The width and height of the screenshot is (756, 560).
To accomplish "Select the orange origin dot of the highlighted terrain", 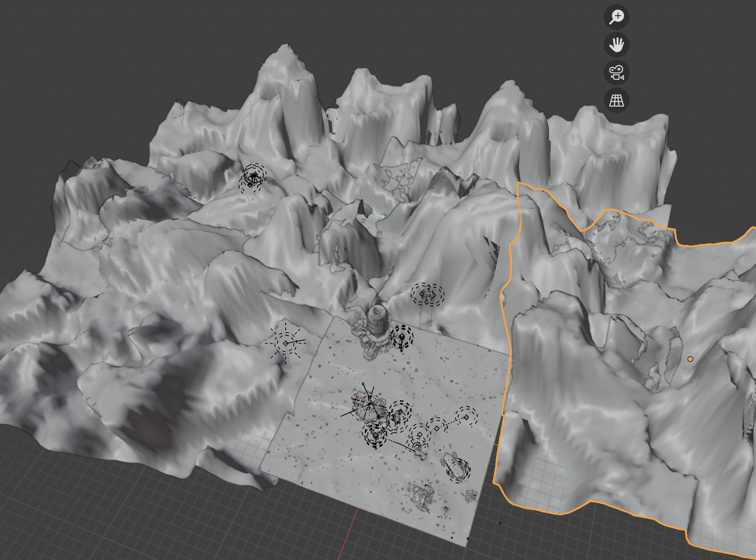I will (x=690, y=359).
